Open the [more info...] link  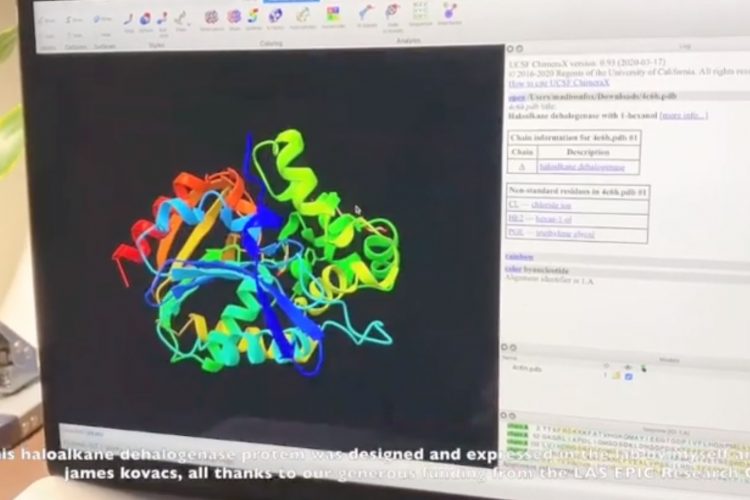tap(684, 115)
